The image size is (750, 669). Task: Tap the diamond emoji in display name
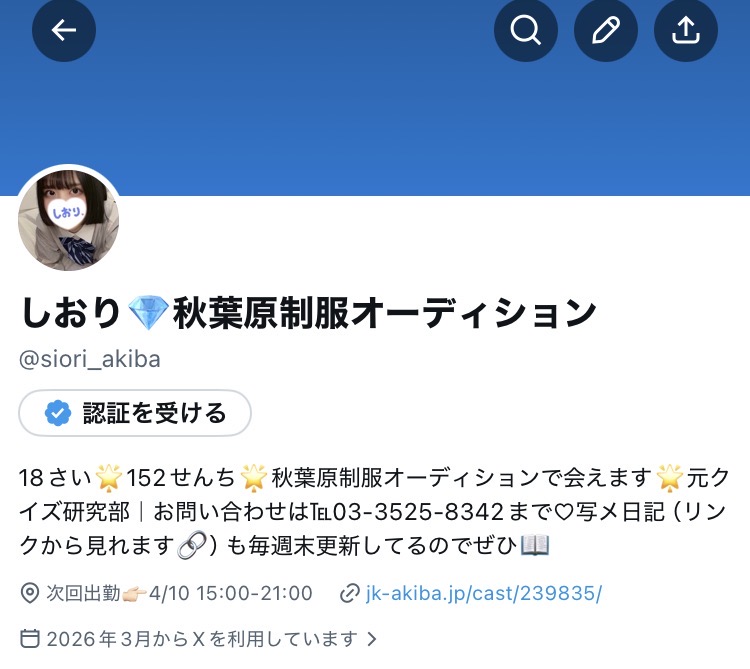148,313
